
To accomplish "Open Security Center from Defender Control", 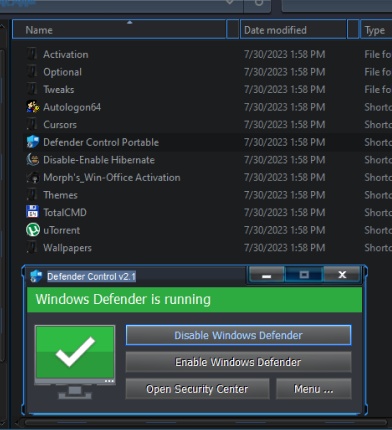I will [x=197, y=389].
